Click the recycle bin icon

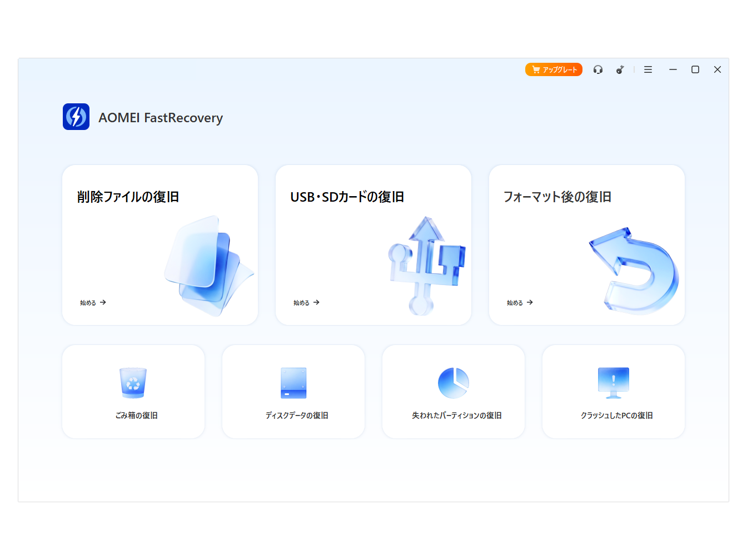pos(133,383)
